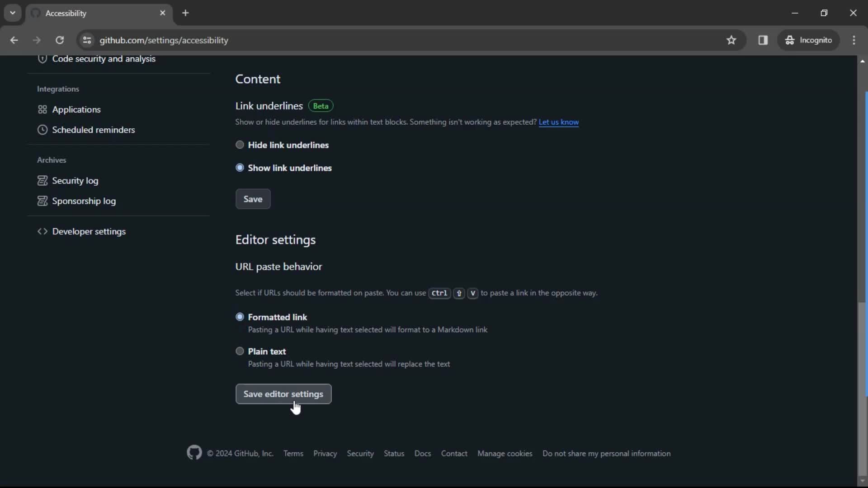Click the browser back navigation arrow
This screenshot has height=488, width=868.
click(x=14, y=40)
